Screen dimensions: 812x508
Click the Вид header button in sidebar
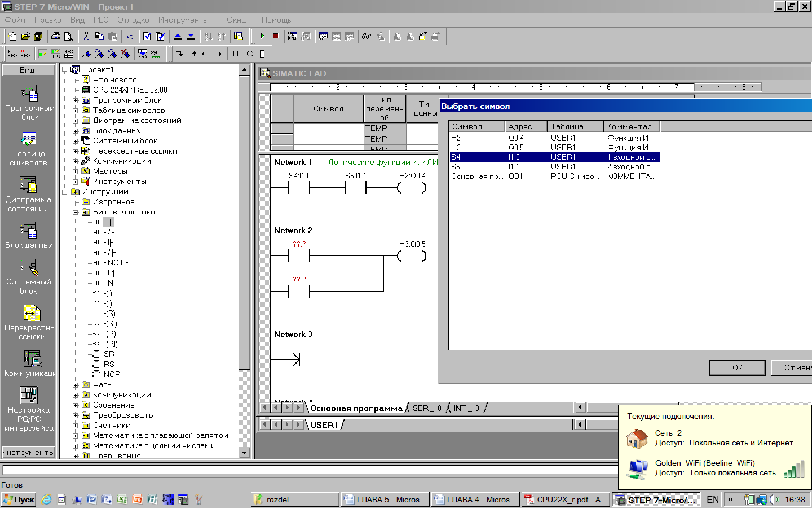pyautogui.click(x=28, y=70)
